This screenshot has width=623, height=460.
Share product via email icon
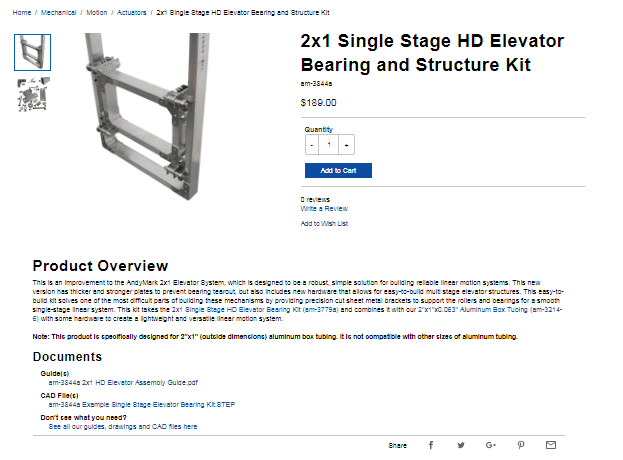pos(551,444)
